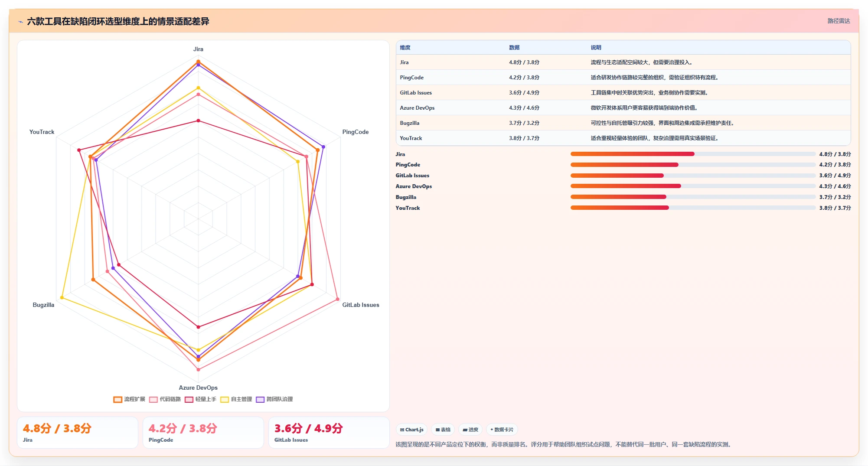Select the YouTrack progress bar
The image size is (868, 466).
[x=693, y=208]
